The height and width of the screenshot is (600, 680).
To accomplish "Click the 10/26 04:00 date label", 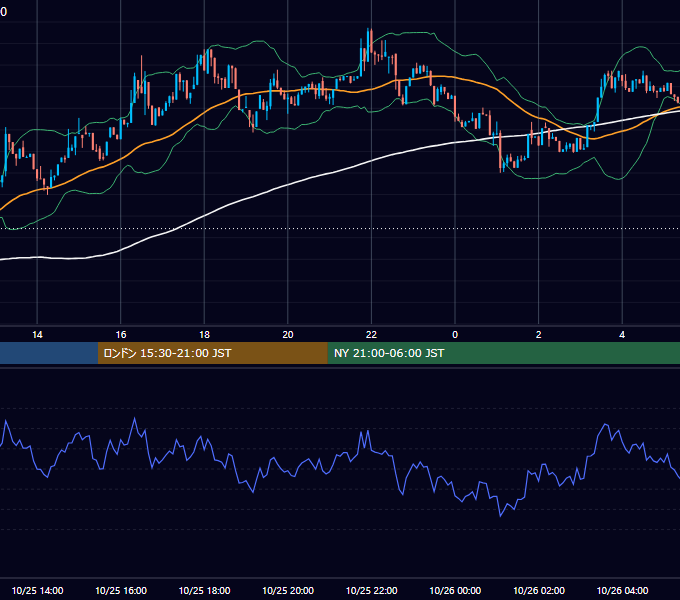I will pos(622,590).
